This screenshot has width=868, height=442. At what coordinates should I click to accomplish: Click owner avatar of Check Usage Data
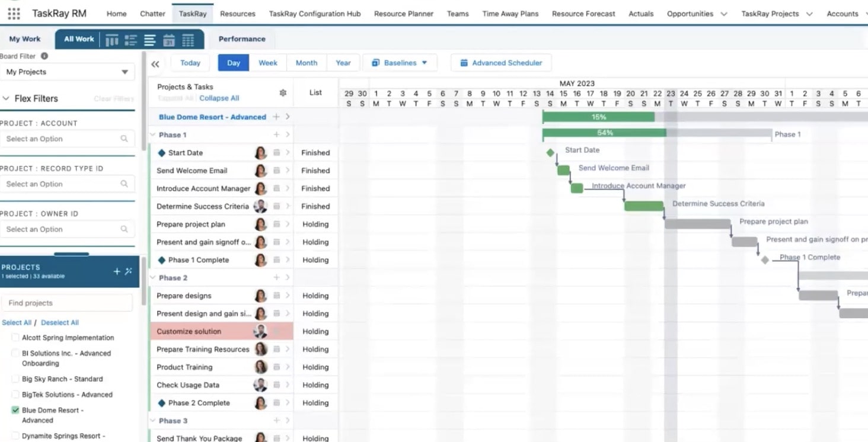coord(260,385)
